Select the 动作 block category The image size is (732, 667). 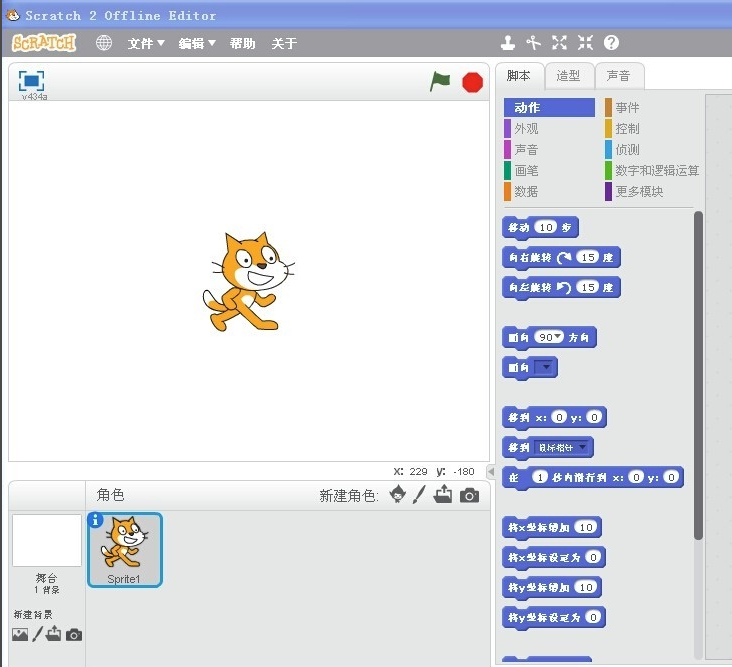point(549,107)
